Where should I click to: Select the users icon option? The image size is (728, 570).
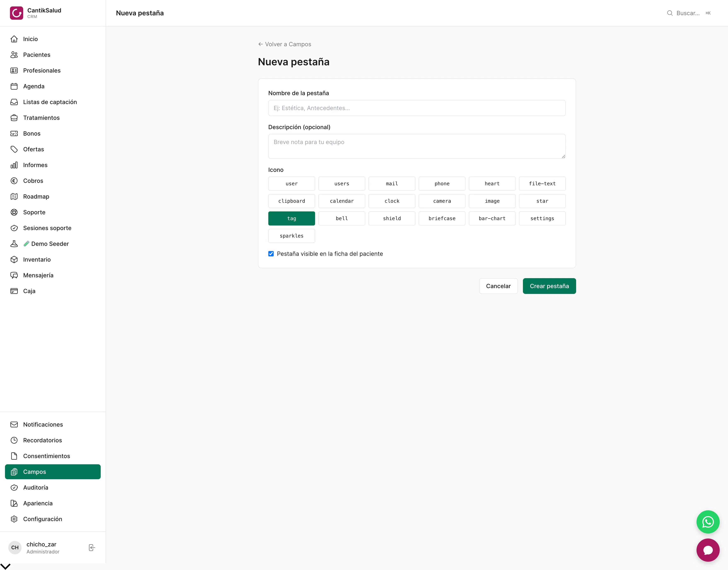click(341, 184)
